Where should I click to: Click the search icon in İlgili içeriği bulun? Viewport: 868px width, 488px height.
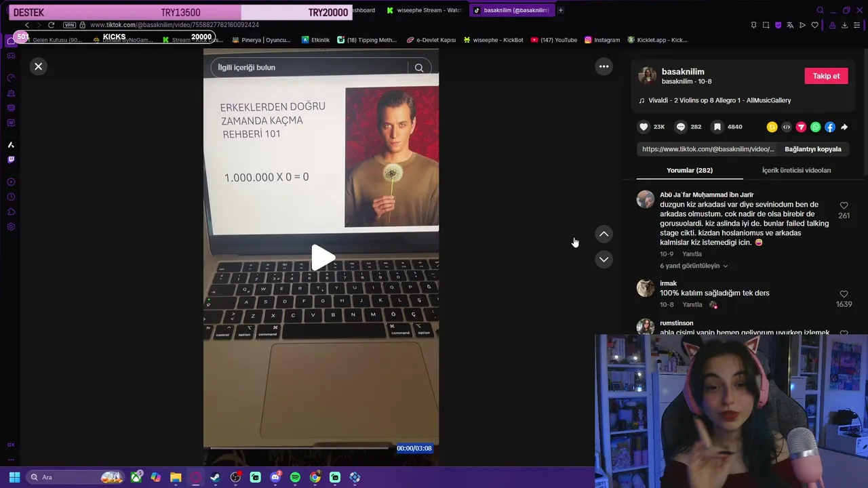coord(419,68)
